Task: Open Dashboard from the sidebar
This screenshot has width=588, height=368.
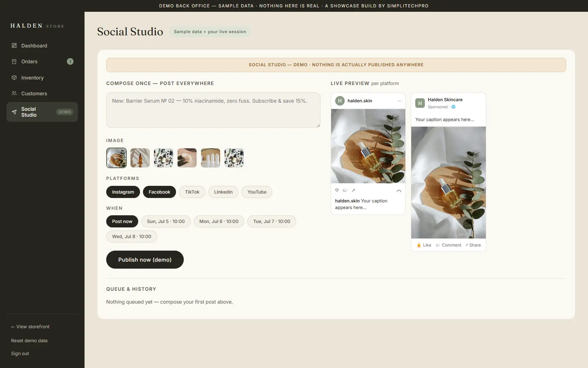Action: 42,46
